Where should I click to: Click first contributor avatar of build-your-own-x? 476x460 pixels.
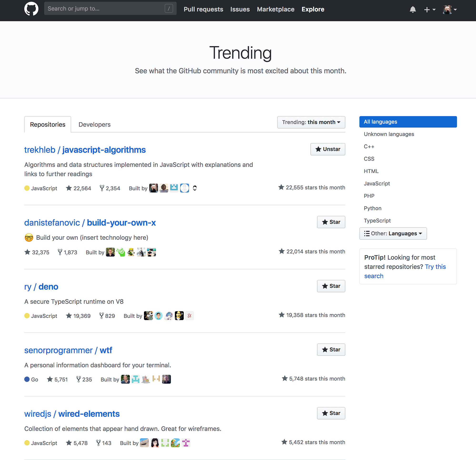(x=110, y=252)
